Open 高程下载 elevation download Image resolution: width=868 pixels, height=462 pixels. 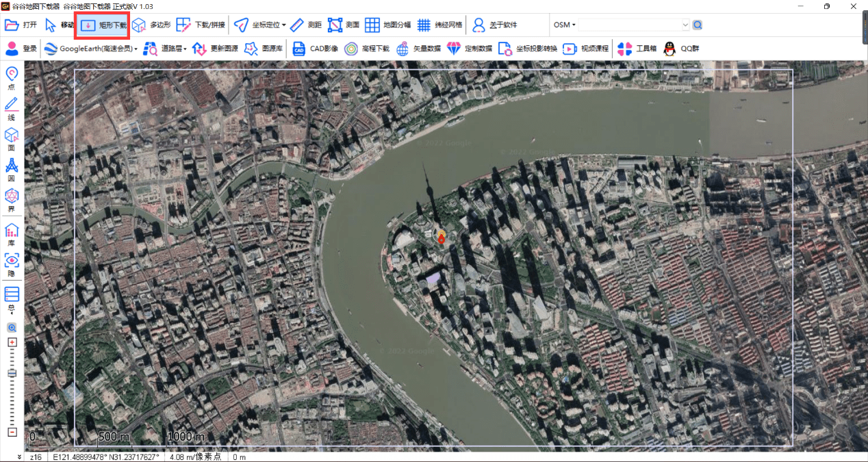[x=366, y=49]
